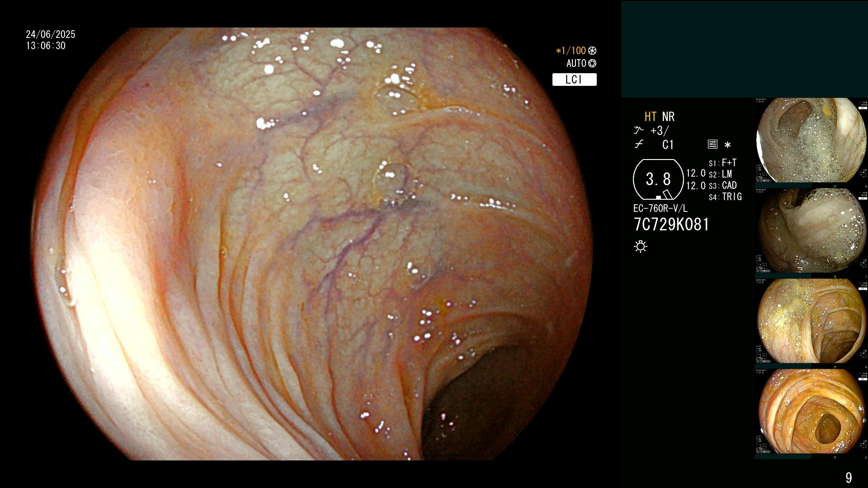Image resolution: width=868 pixels, height=488 pixels.
Task: Click the S1: F+T switch assignment
Action: point(722,163)
